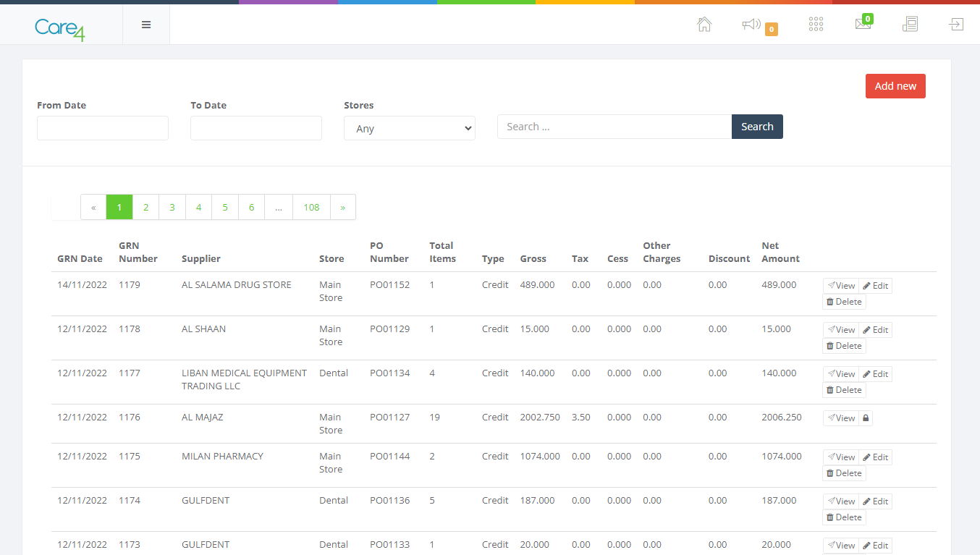Go to page 5
Viewport: 980px width, 555px height.
coord(225,207)
